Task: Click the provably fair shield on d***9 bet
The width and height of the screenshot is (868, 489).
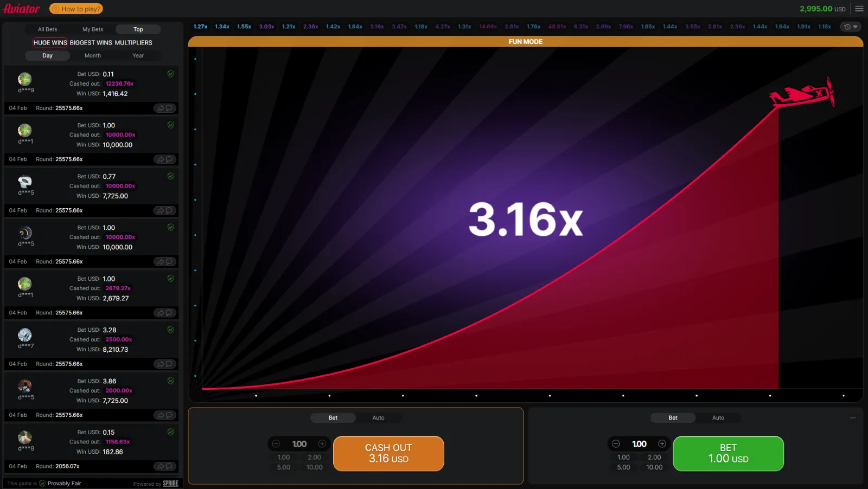Action: (x=170, y=74)
